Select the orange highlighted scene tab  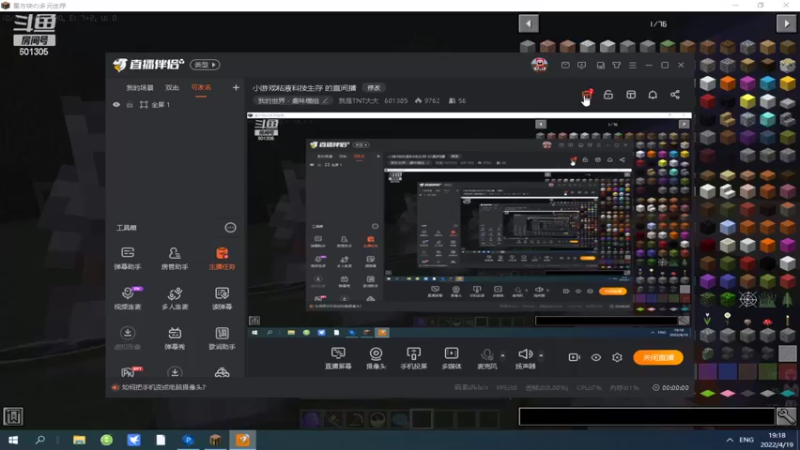coord(201,88)
